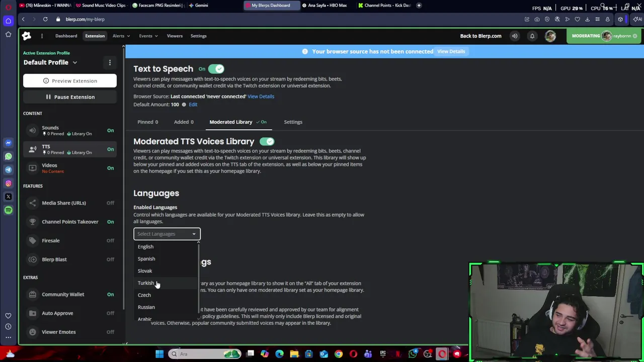Toggle Auto Approve Off status
Image resolution: width=644 pixels, height=362 pixels.
click(110, 313)
